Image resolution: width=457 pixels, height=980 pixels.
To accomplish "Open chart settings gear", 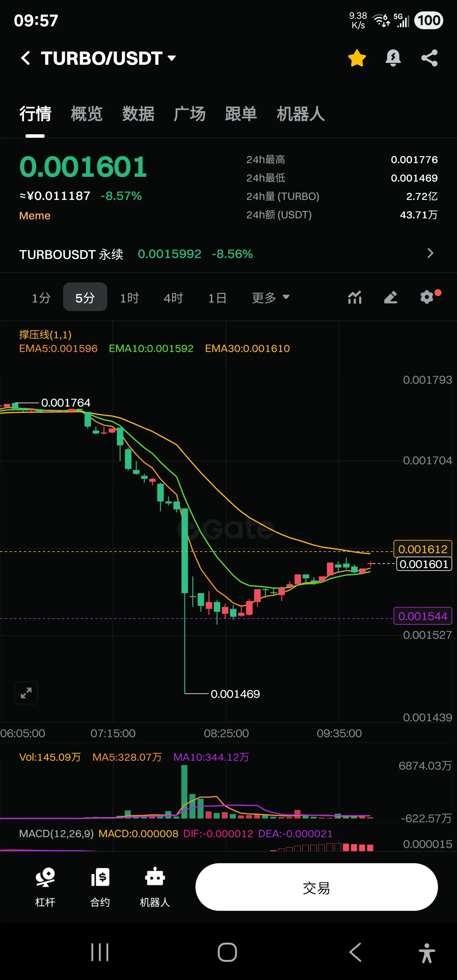I will (x=427, y=297).
